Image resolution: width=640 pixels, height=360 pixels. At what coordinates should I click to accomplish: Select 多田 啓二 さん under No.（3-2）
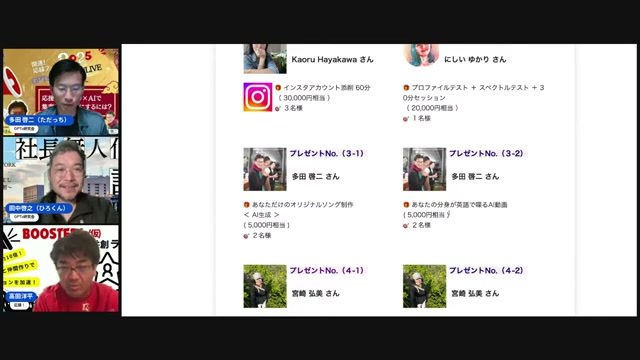(x=475, y=177)
